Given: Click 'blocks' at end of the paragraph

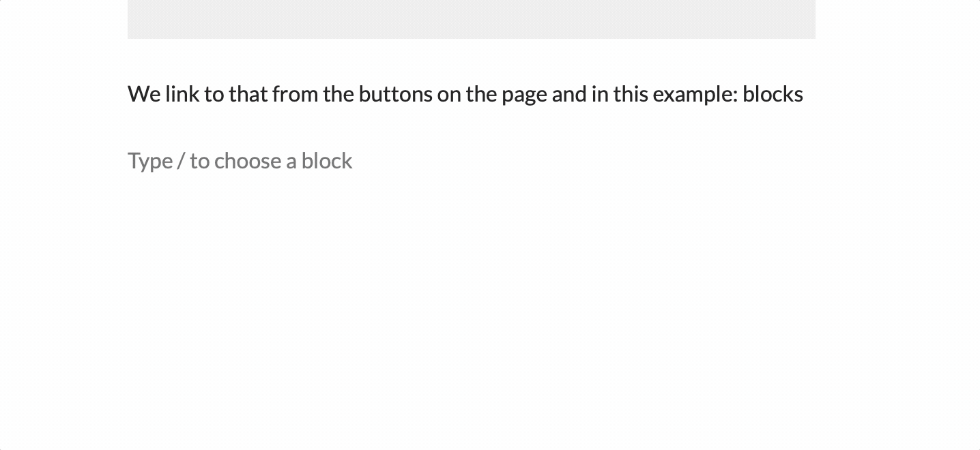Looking at the screenshot, I should [x=773, y=94].
